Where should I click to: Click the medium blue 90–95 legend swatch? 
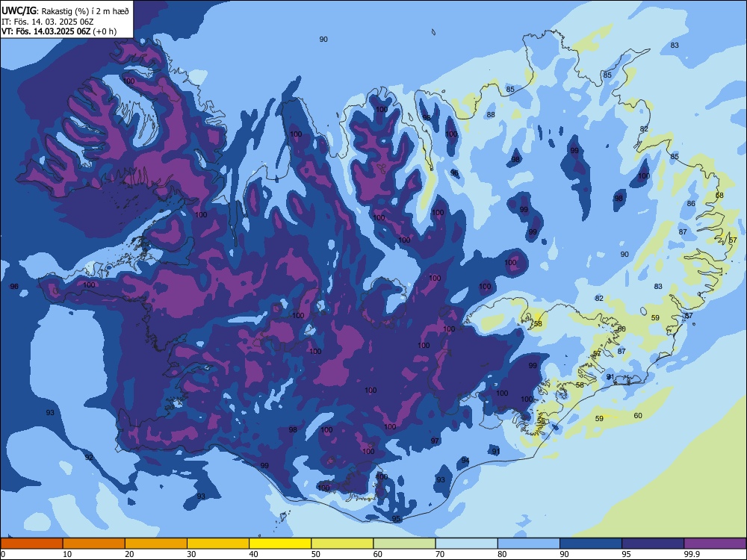coord(591,544)
